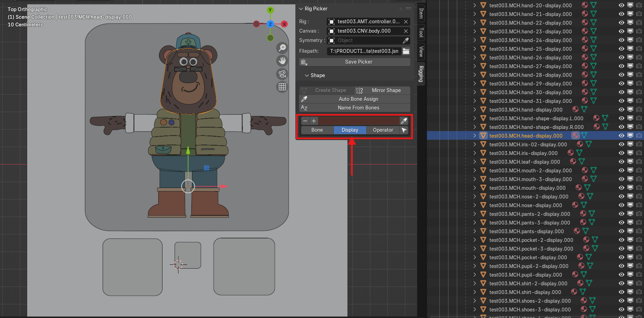Image resolution: width=644 pixels, height=318 pixels.
Task: Toggle the camera view icon
Action: coord(282,74)
